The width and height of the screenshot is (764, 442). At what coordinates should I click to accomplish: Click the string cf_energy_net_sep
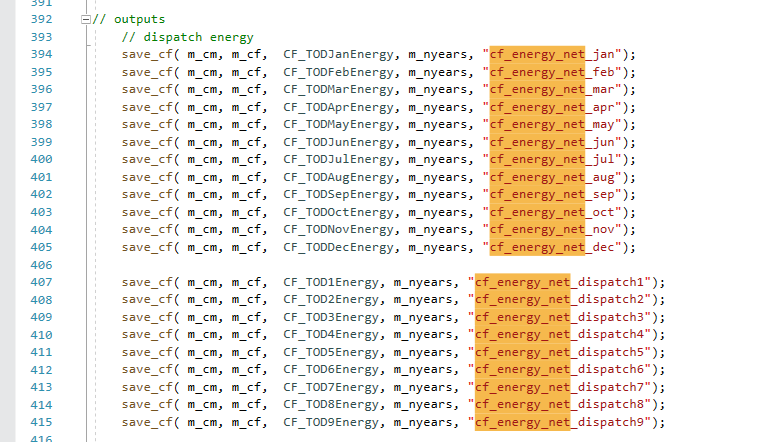552,194
